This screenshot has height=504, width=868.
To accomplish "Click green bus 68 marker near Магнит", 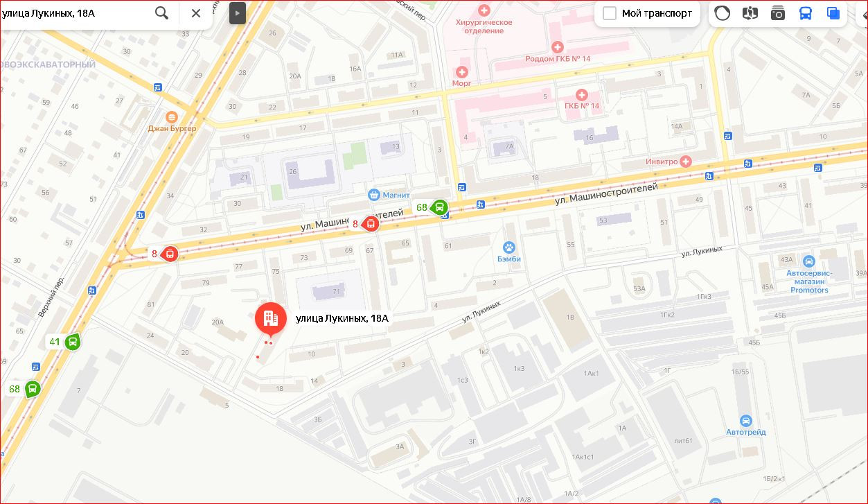I will click(x=439, y=207).
